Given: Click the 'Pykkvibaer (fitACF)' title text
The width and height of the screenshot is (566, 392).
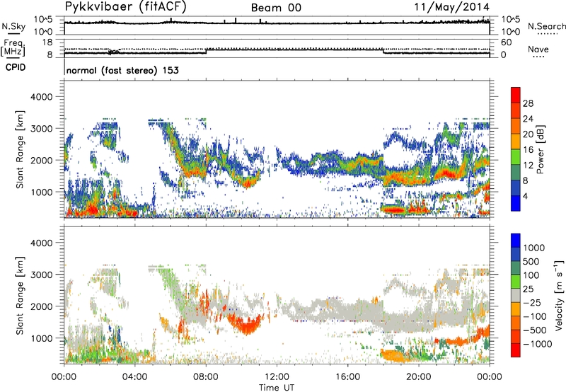Looking at the screenshot, I should (126, 7).
